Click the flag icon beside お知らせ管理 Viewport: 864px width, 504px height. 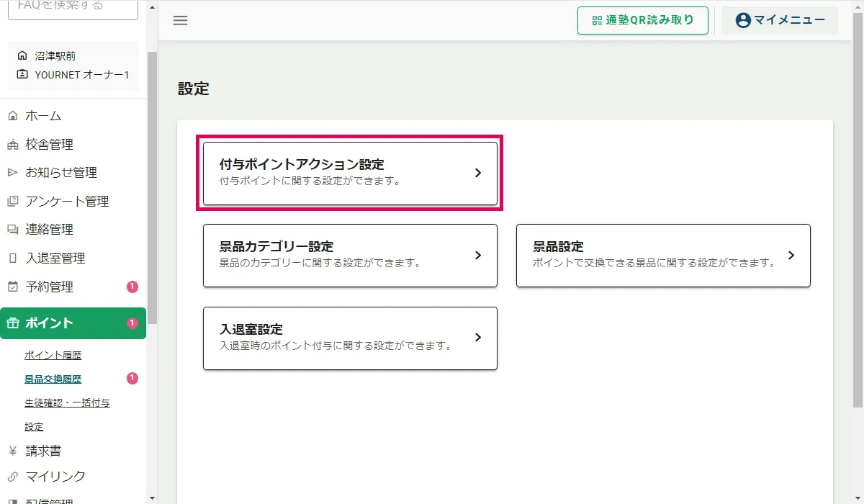12,173
